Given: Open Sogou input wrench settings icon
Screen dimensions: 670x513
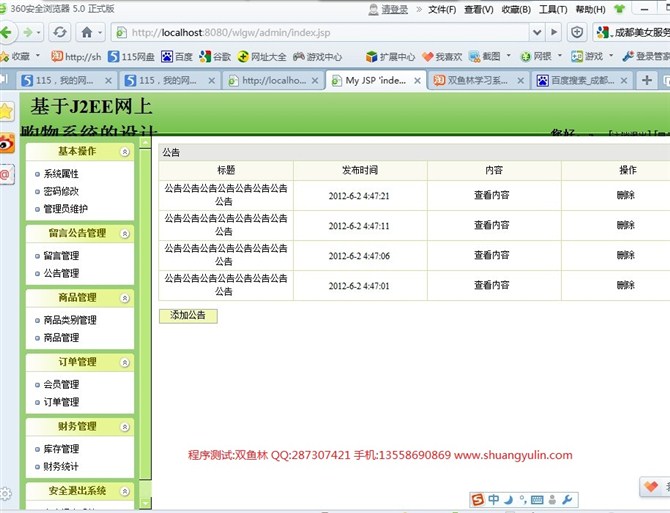Looking at the screenshot, I should (568, 499).
